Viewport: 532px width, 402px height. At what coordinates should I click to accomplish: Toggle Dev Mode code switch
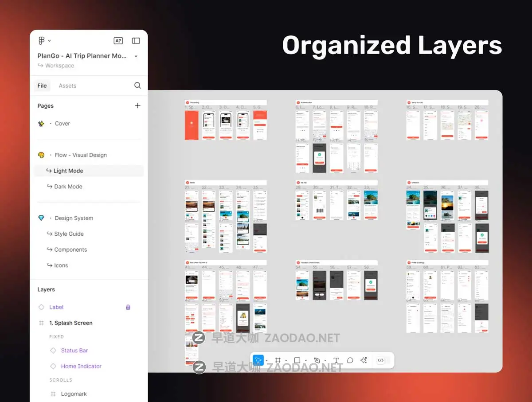click(x=380, y=360)
